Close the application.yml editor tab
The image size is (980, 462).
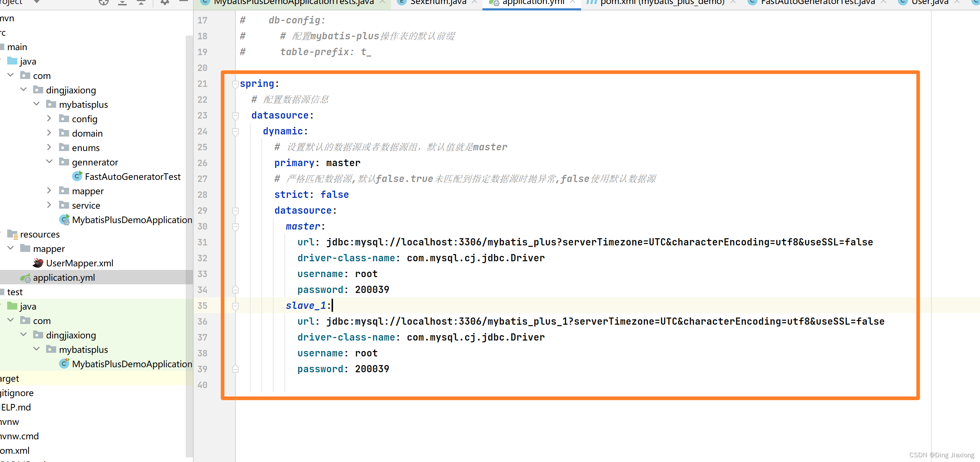(572, 2)
